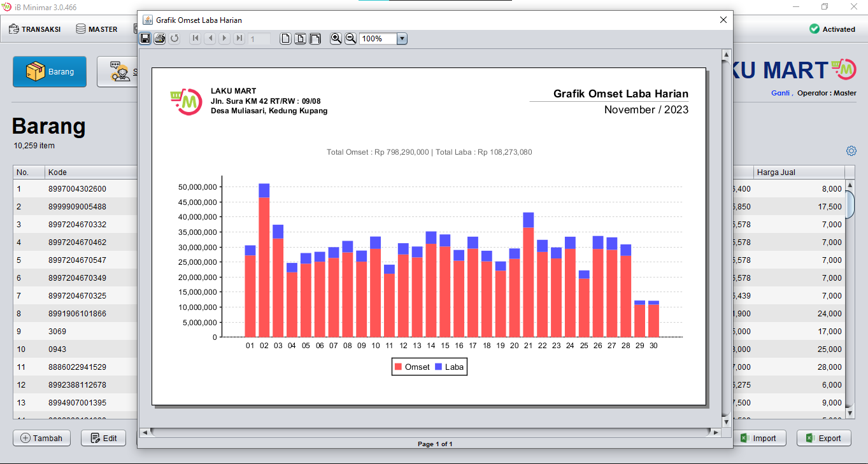Click the Edit button
This screenshot has width=868, height=464.
point(103,438)
